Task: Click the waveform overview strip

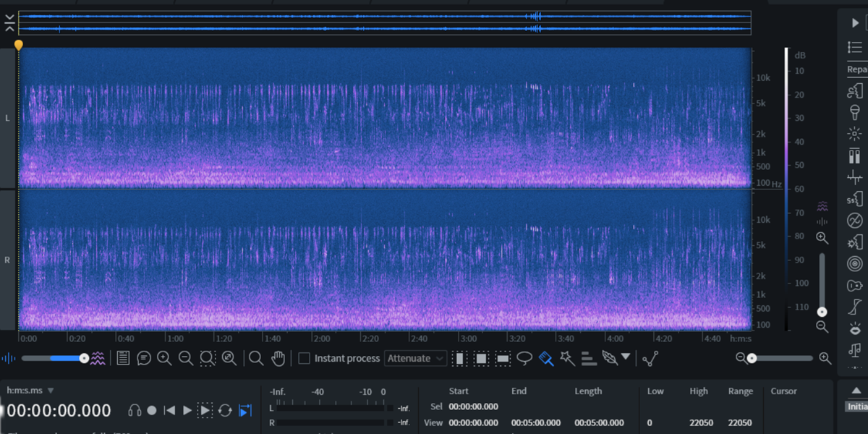Action: click(x=385, y=22)
